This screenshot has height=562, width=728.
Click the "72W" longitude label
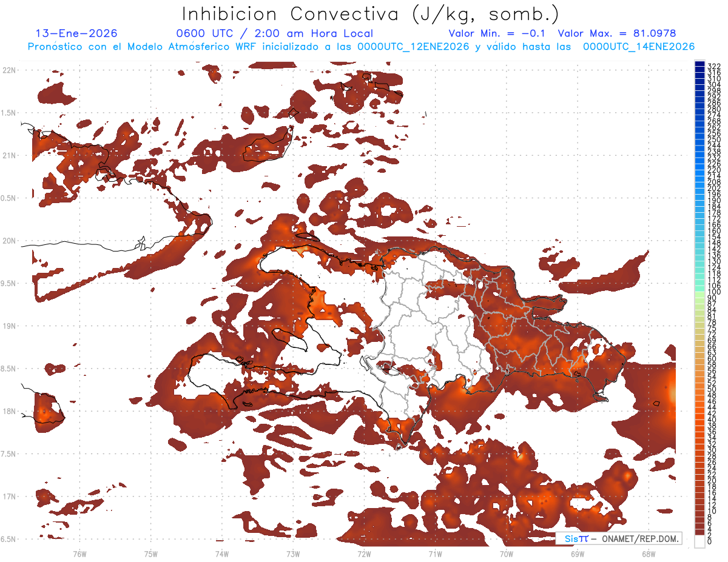click(364, 554)
